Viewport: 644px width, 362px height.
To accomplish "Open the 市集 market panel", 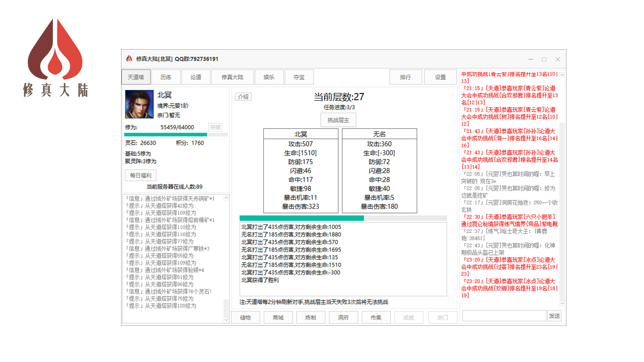I will [x=376, y=317].
